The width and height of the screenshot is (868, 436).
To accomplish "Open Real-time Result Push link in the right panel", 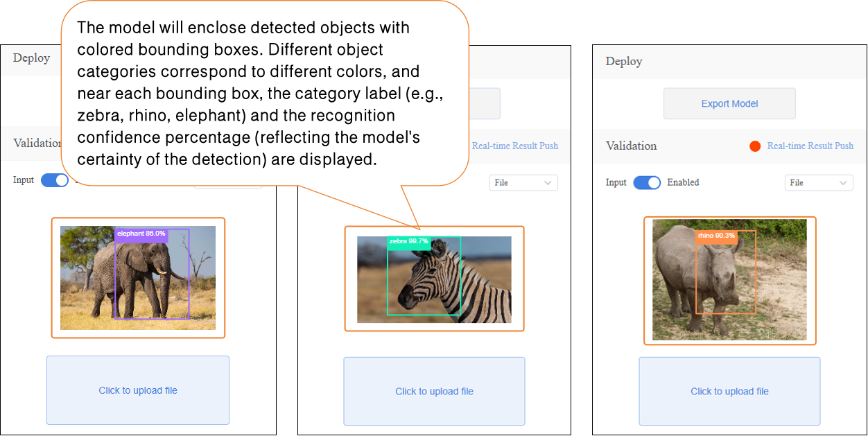I will [810, 146].
